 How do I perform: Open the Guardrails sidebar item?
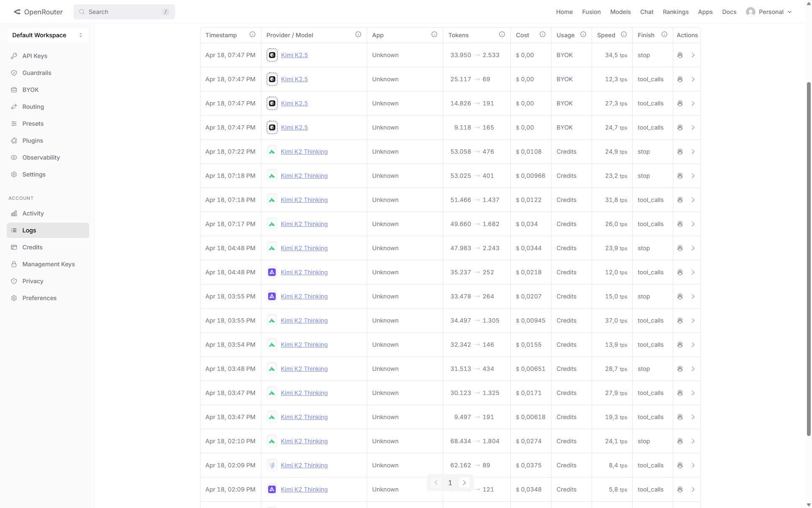(37, 73)
